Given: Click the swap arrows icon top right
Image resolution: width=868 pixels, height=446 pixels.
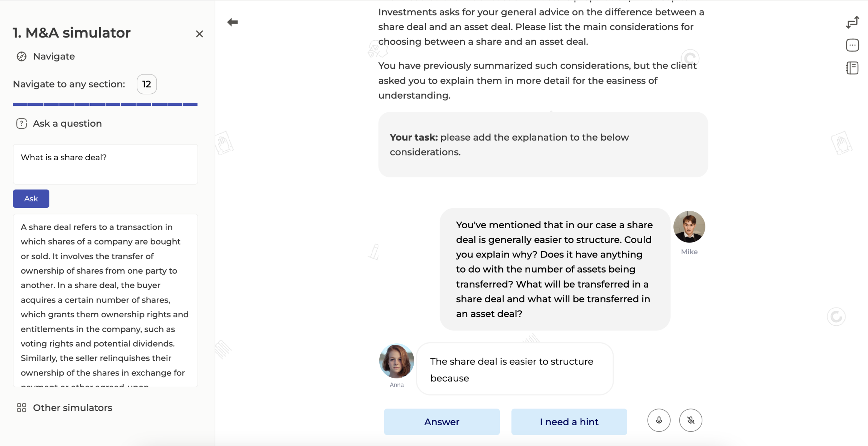Looking at the screenshot, I should (x=852, y=22).
